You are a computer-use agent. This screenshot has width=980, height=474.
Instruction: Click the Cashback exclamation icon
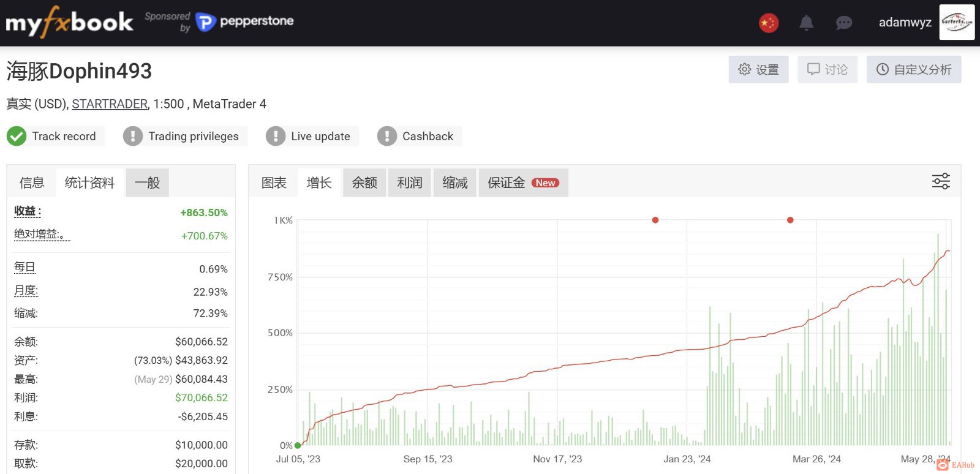(x=387, y=136)
